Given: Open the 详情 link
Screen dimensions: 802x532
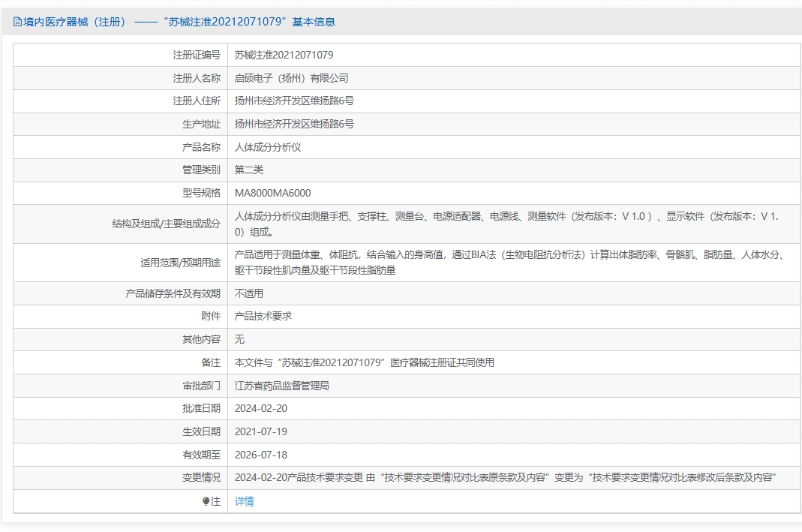Looking at the screenshot, I should click(244, 501).
